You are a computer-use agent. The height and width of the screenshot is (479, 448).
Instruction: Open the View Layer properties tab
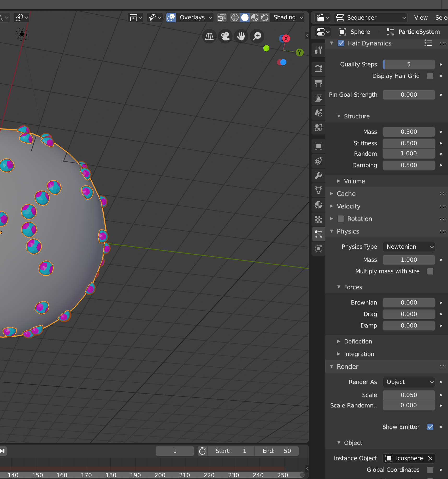point(319,98)
